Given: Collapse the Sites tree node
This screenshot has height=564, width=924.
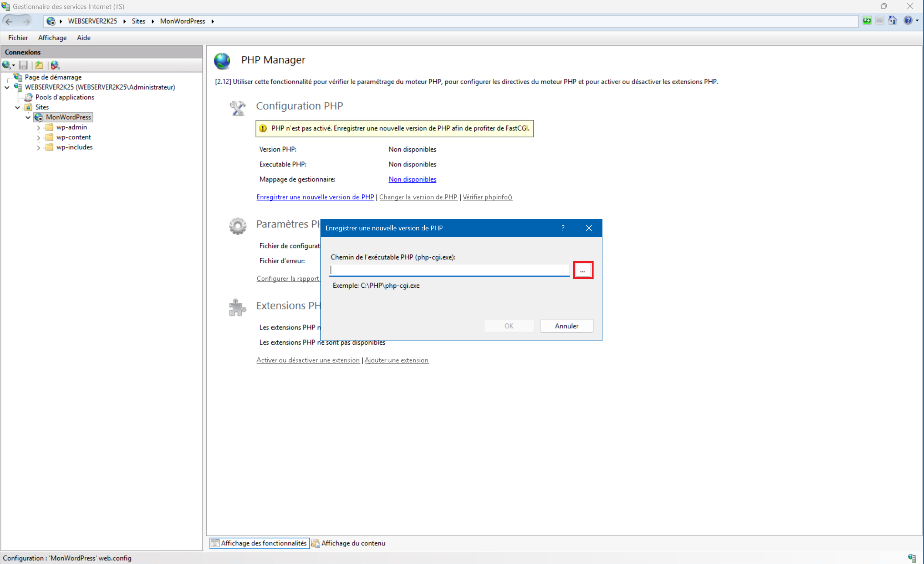Looking at the screenshot, I should (x=17, y=107).
